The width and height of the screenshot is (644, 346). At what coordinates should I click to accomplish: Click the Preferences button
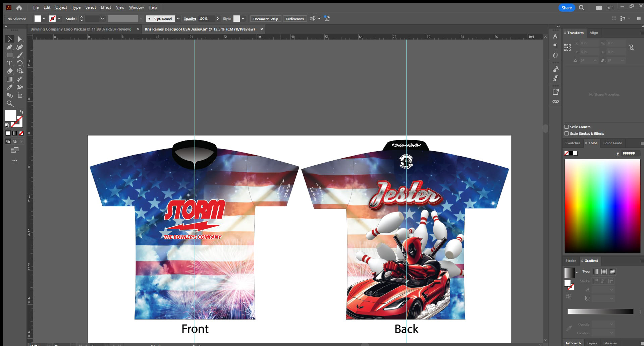[295, 19]
